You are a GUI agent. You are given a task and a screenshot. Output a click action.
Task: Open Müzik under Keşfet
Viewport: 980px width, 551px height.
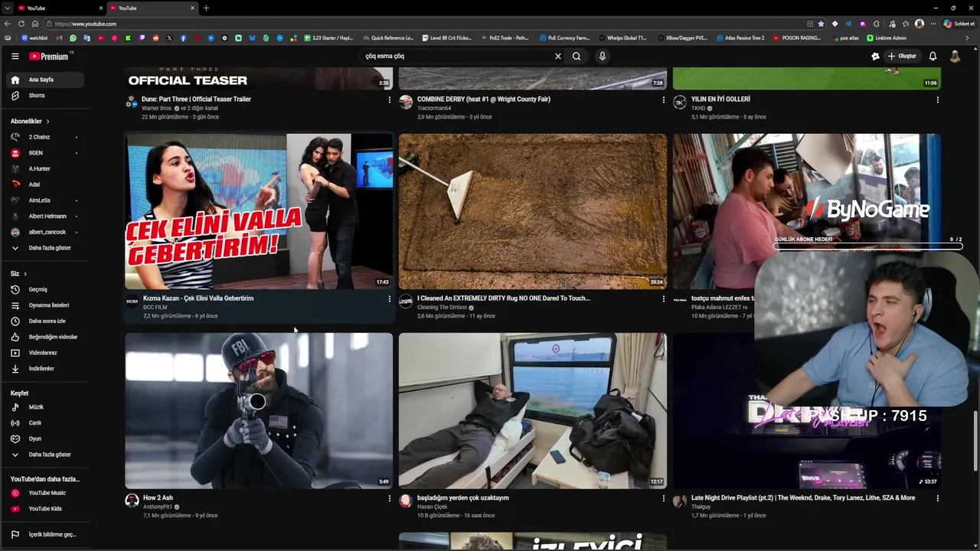click(45, 407)
